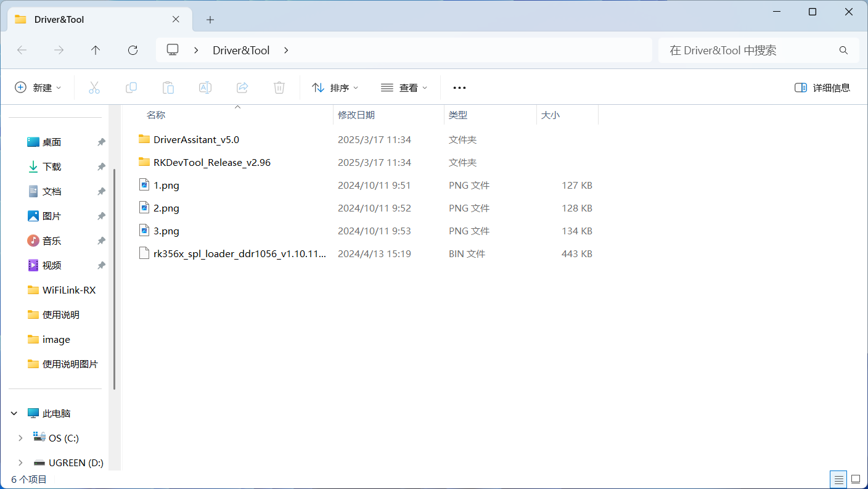Viewport: 868px width, 489px height.
Task: Open the 查看 (View) menu
Action: click(x=404, y=88)
